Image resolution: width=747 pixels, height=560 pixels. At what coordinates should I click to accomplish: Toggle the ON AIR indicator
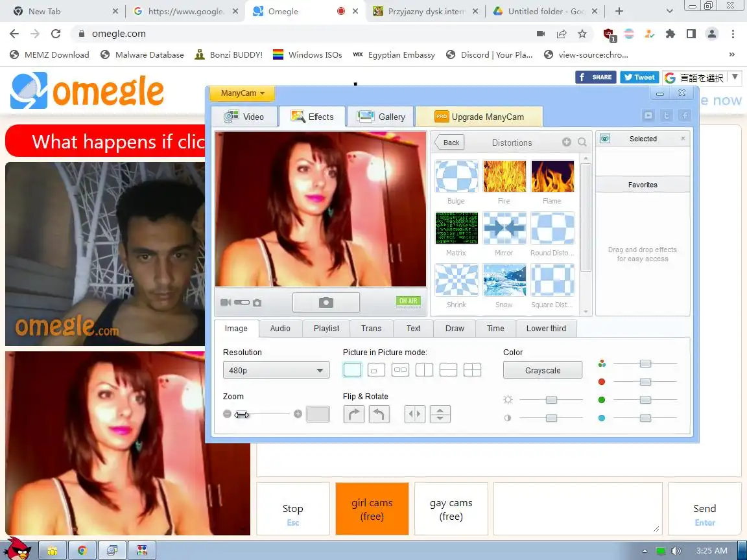[409, 301]
